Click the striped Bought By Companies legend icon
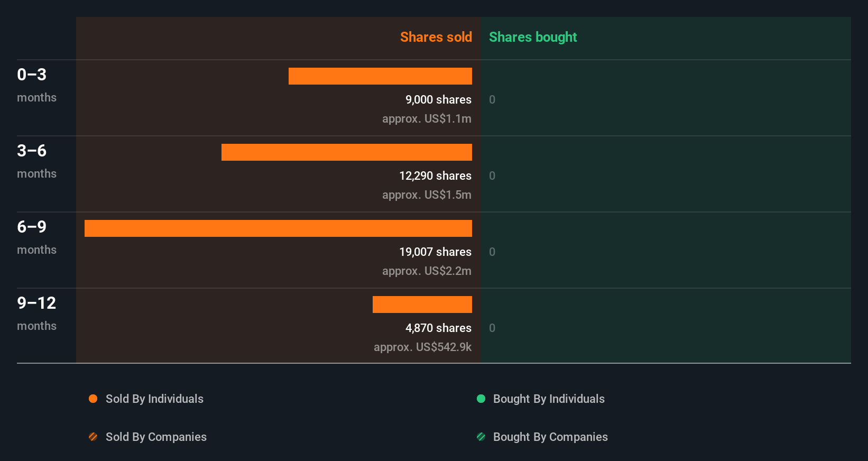868x461 pixels. click(481, 437)
